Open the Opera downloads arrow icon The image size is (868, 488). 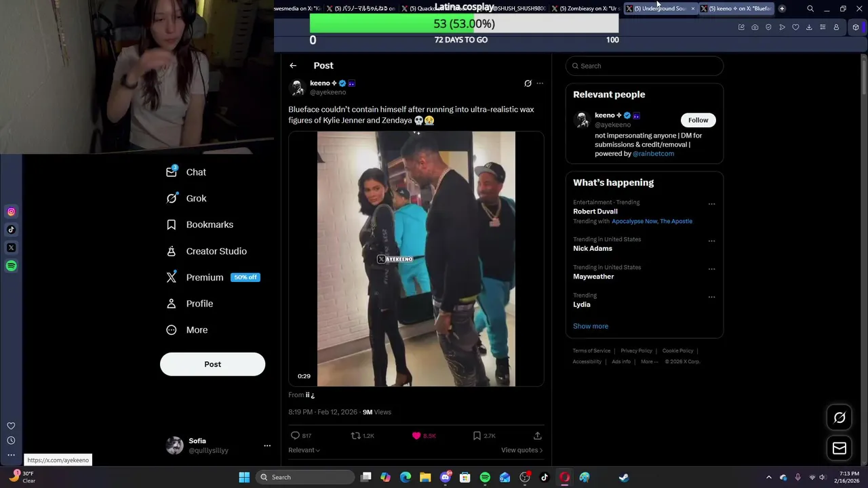pos(809,27)
